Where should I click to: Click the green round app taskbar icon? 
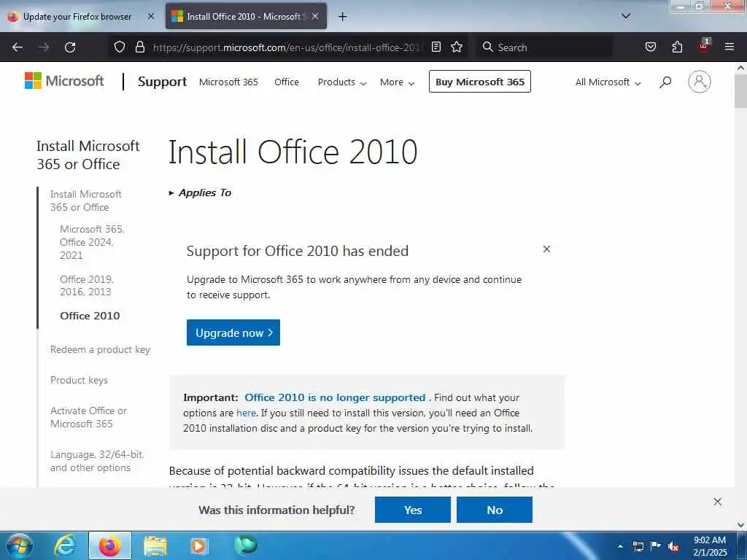pos(246,545)
